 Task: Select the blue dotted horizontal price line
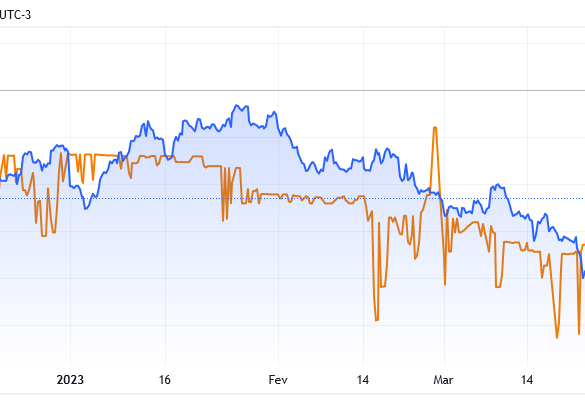point(292,198)
